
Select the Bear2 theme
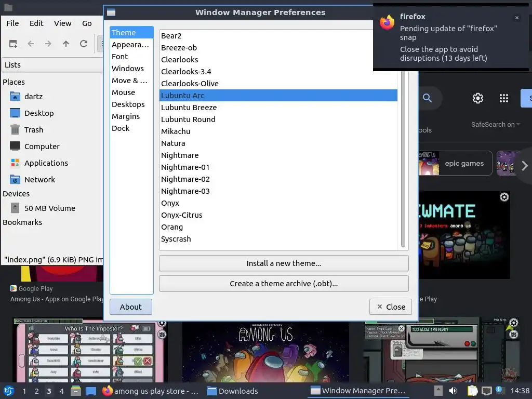[x=278, y=36]
